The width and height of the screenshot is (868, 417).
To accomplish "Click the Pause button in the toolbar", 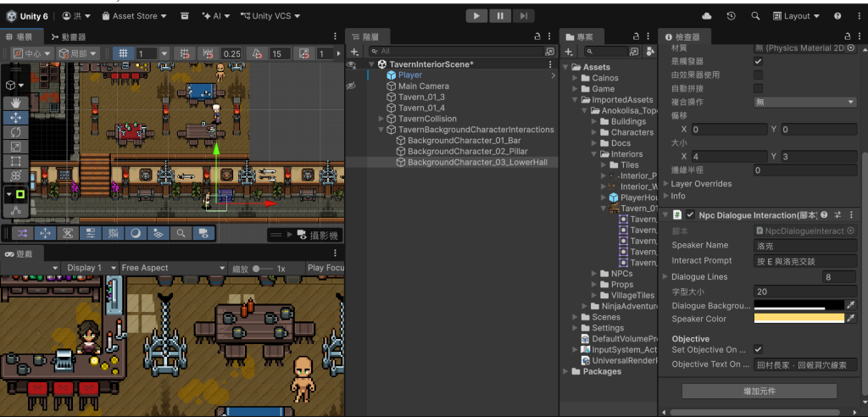I will 500,16.
